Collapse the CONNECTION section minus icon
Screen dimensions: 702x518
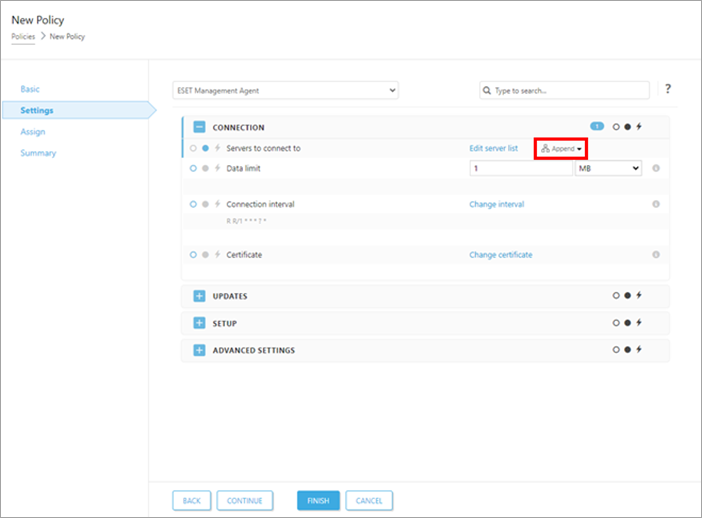[199, 127]
